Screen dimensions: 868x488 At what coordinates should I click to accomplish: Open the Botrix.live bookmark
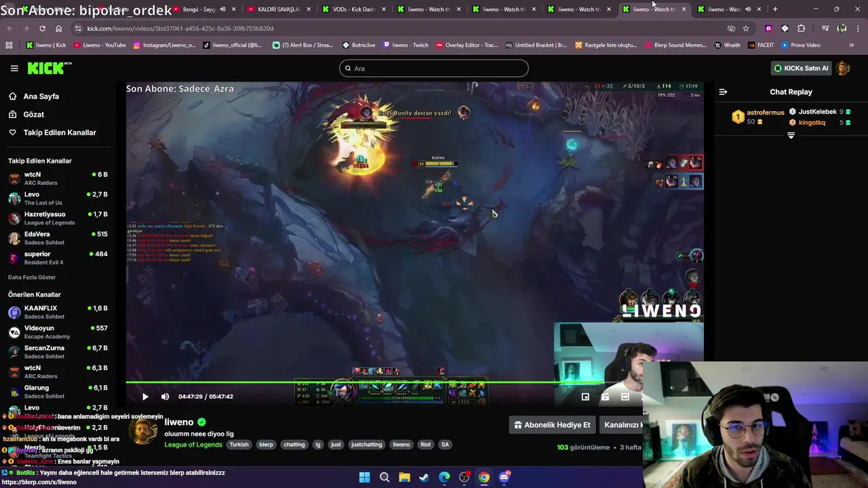(x=359, y=45)
